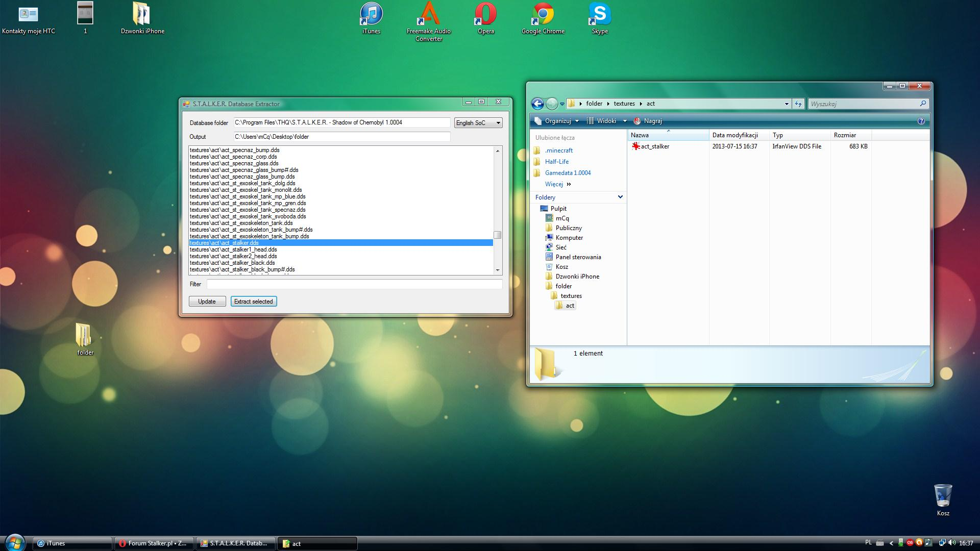Click the Update button in extractor
Image resolution: width=980 pixels, height=551 pixels.
[207, 302]
